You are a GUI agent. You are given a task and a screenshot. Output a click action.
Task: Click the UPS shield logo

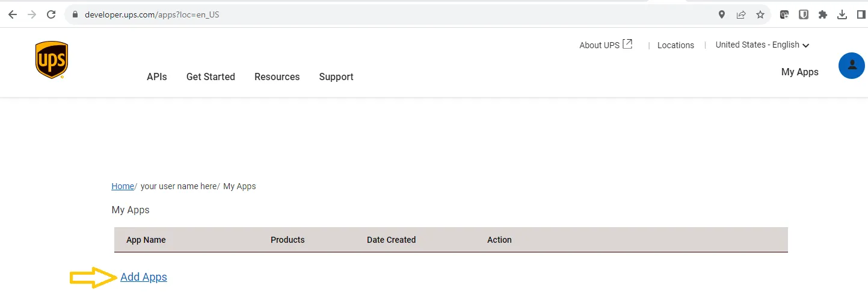pos(51,60)
